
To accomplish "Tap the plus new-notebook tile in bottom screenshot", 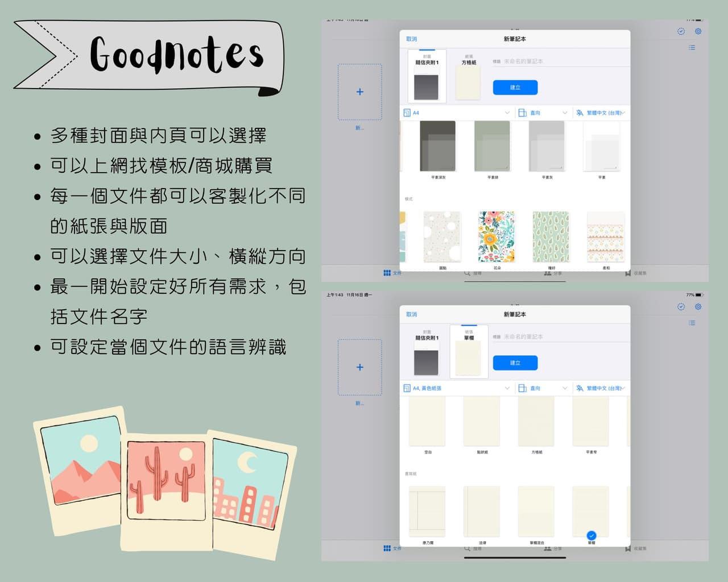I will click(x=359, y=367).
